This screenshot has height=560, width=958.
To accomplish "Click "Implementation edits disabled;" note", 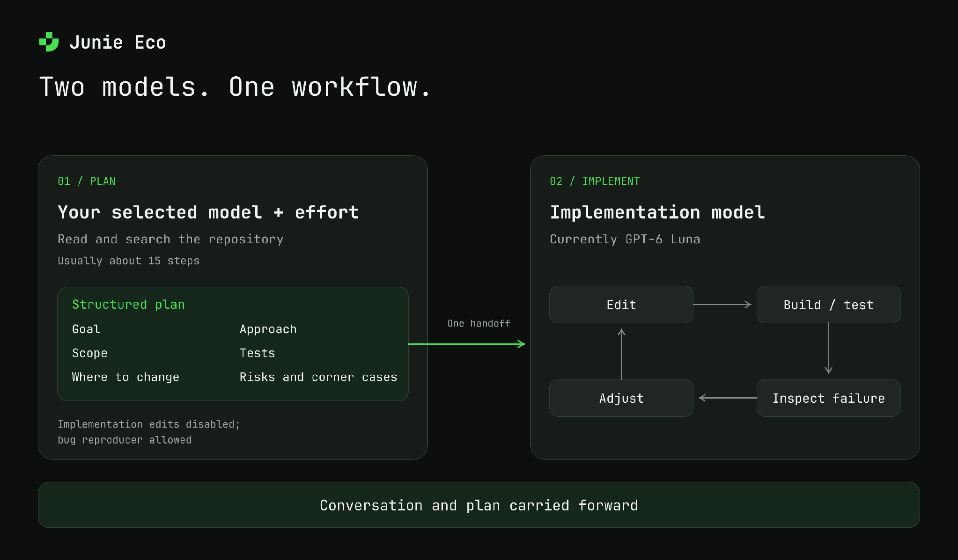I will coord(149,424).
